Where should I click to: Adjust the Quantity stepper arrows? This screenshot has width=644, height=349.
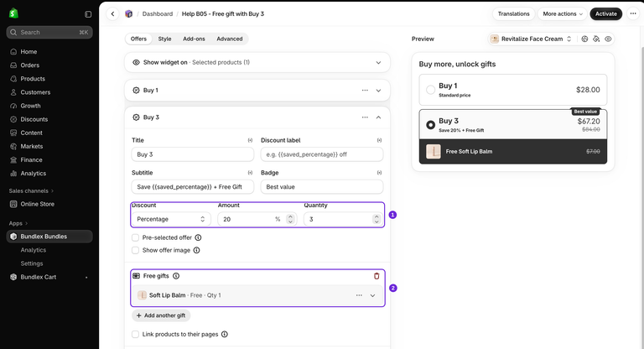(x=377, y=220)
